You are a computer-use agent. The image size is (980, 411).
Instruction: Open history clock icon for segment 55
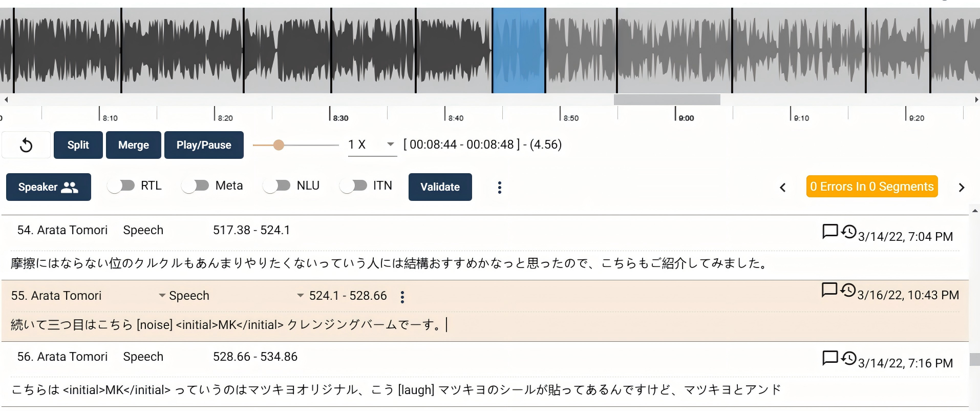click(848, 290)
